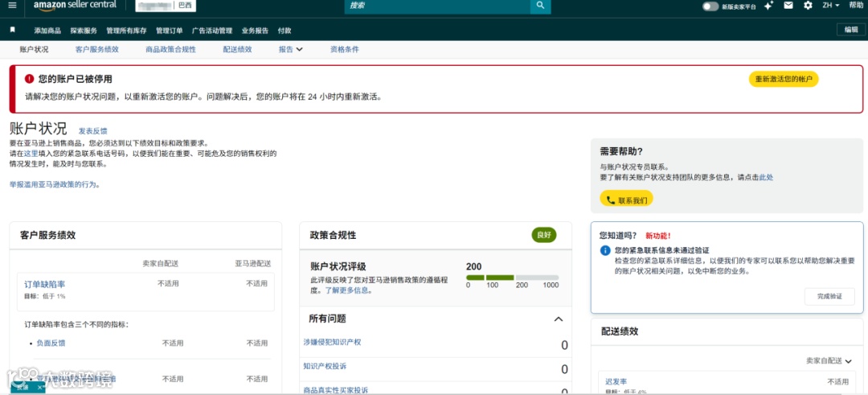Open the mail messages icon
The width and height of the screenshot is (868, 395).
(x=788, y=6)
